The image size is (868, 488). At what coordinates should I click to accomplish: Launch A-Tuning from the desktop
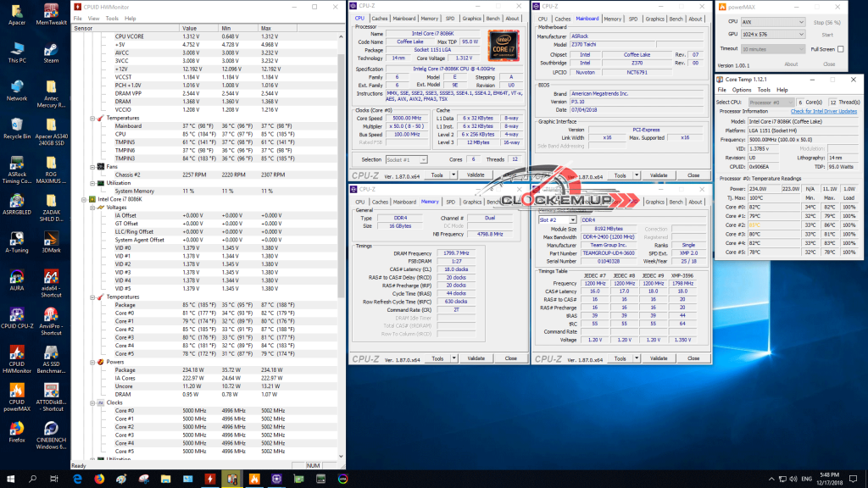[x=17, y=242]
